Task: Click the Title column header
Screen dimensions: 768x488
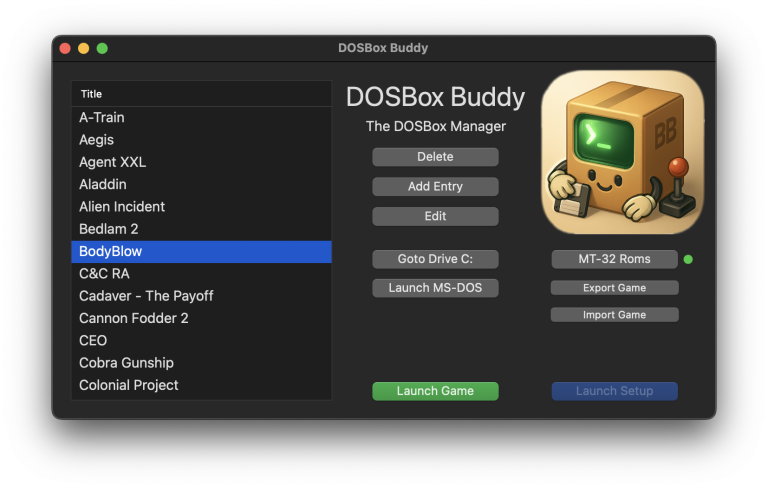Action: click(201, 94)
